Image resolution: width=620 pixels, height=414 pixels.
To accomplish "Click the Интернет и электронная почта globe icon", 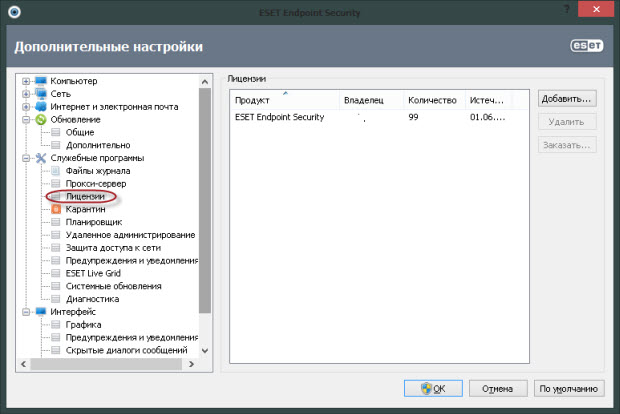I will [x=41, y=107].
